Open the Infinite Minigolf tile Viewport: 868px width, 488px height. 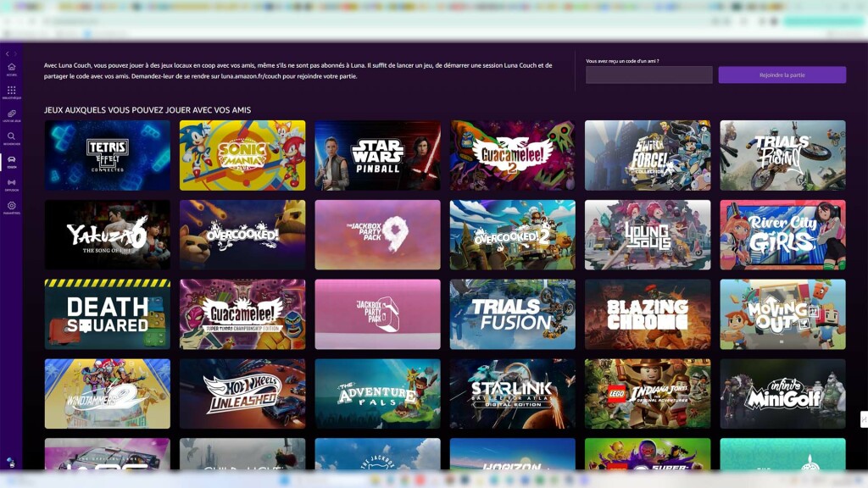pos(782,394)
